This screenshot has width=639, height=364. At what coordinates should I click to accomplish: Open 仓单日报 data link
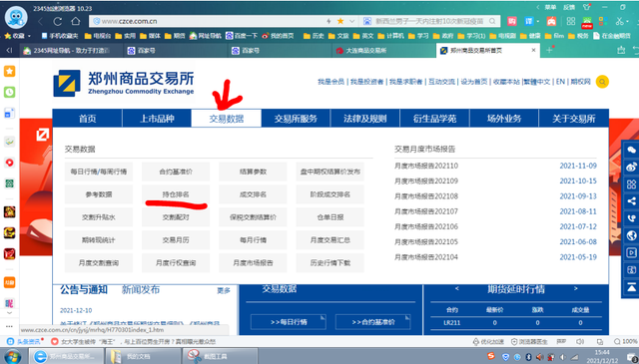tap(330, 217)
